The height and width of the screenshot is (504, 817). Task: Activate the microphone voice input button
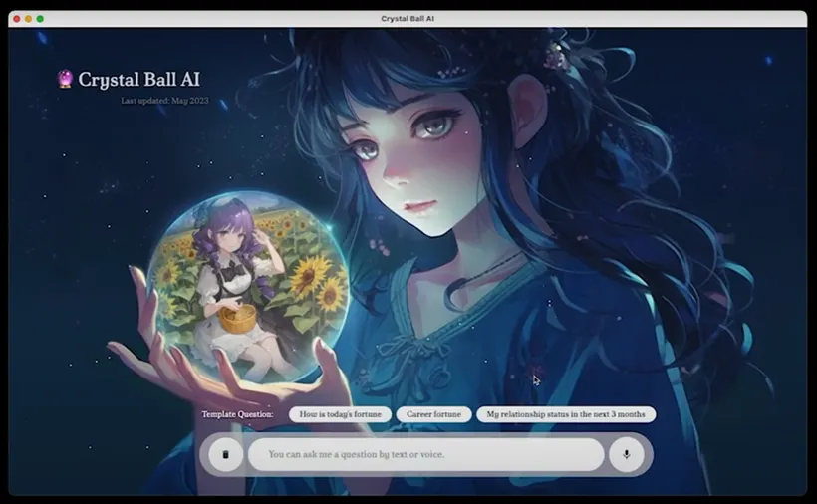click(x=627, y=455)
